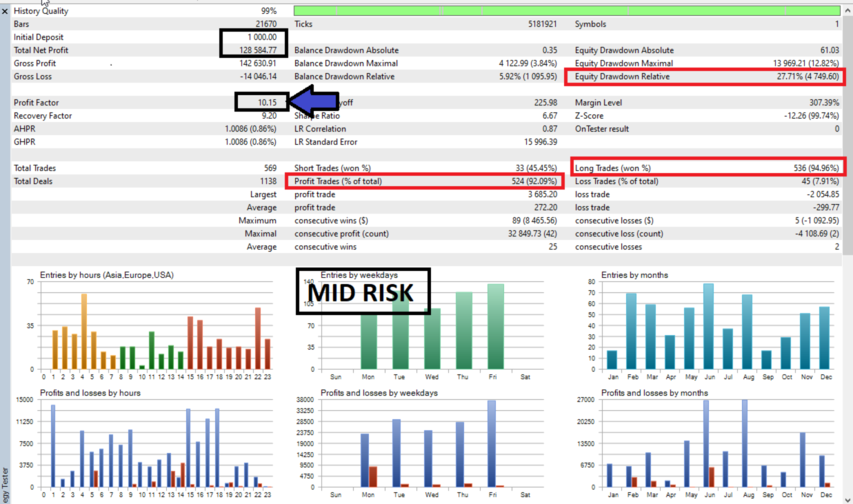Click the Monday loss bar in weekday profits chart
Viewport: 853px width, 504px height.
coord(373,476)
